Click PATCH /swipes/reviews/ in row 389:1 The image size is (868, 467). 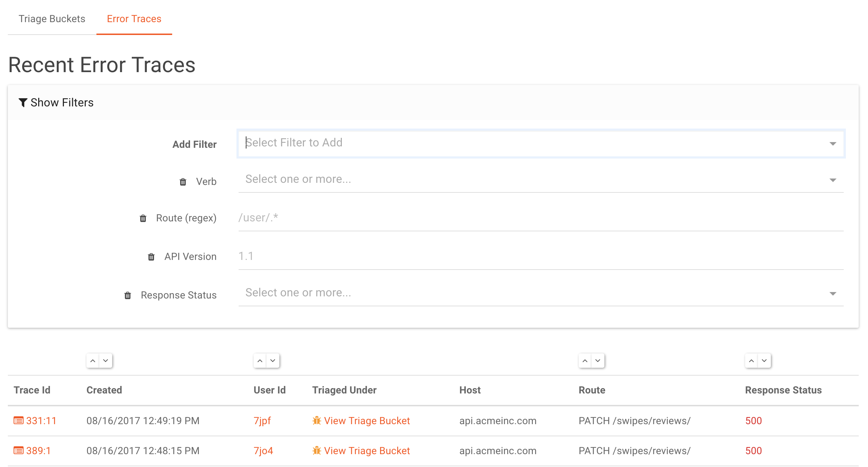635,451
